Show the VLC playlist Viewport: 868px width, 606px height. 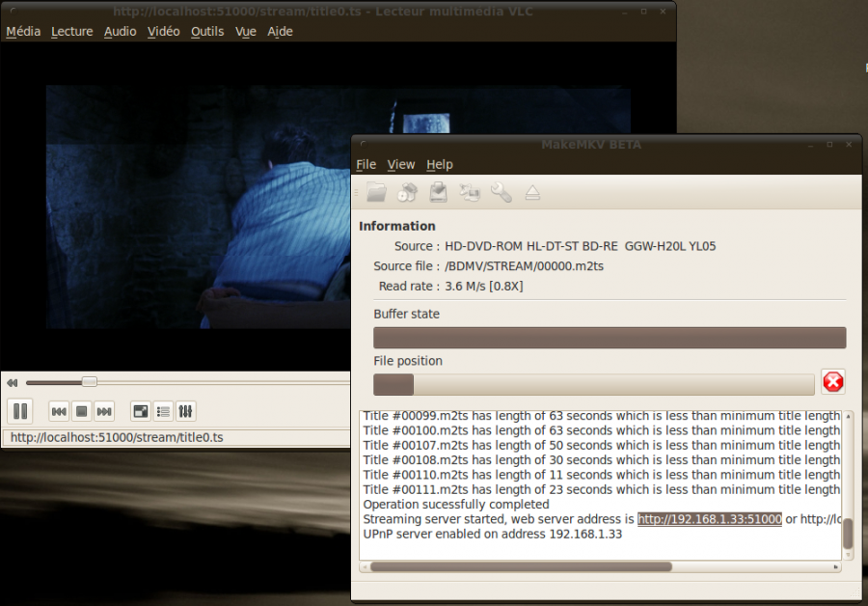(163, 411)
